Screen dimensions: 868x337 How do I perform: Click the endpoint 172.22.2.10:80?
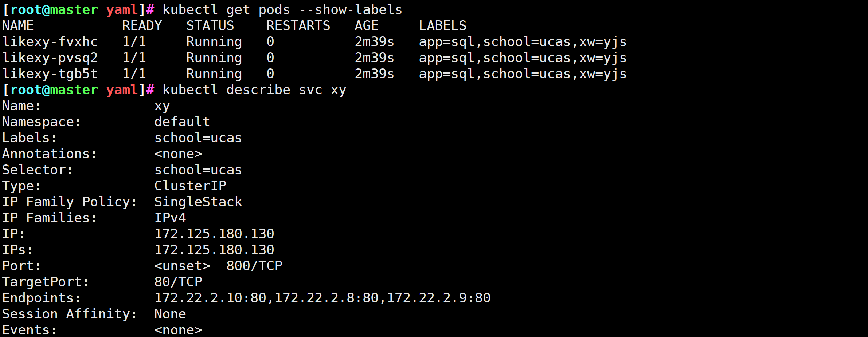(210, 298)
